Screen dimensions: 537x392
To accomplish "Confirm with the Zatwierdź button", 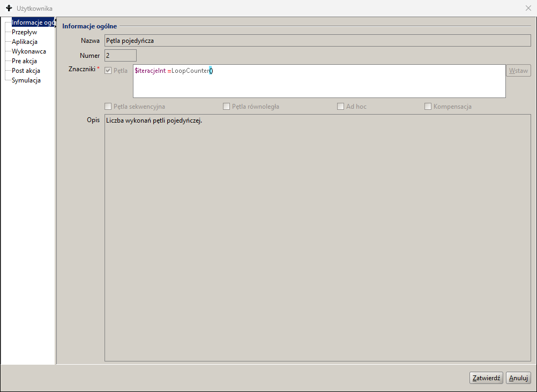I will tap(486, 378).
